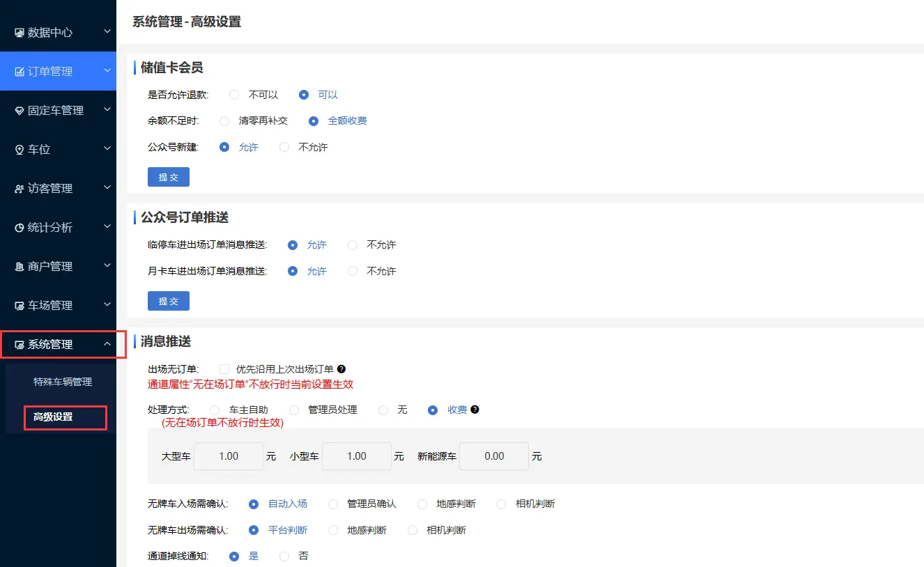Click the 访客管理 people icon
Viewport: 924px width, 567px height.
tap(20, 189)
